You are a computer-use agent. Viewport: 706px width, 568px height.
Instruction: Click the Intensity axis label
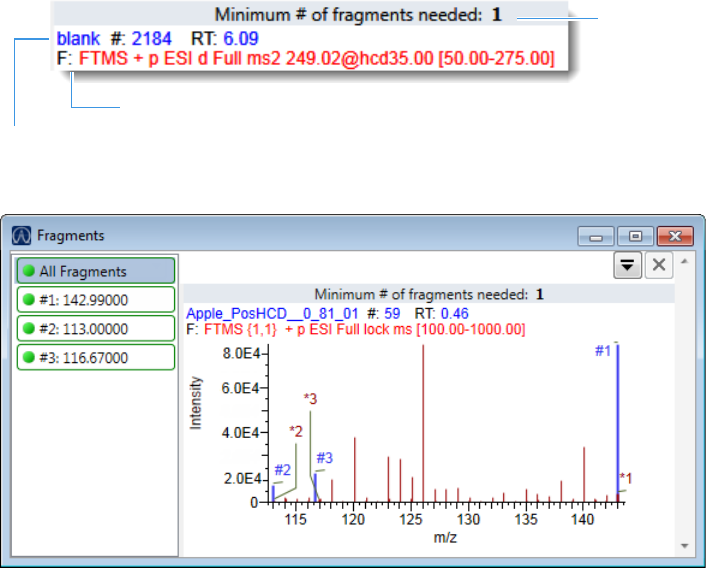click(x=195, y=403)
